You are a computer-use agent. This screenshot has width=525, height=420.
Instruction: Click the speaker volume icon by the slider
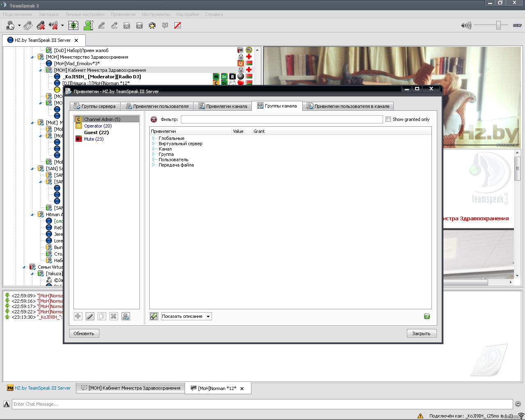pyautogui.click(x=466, y=25)
